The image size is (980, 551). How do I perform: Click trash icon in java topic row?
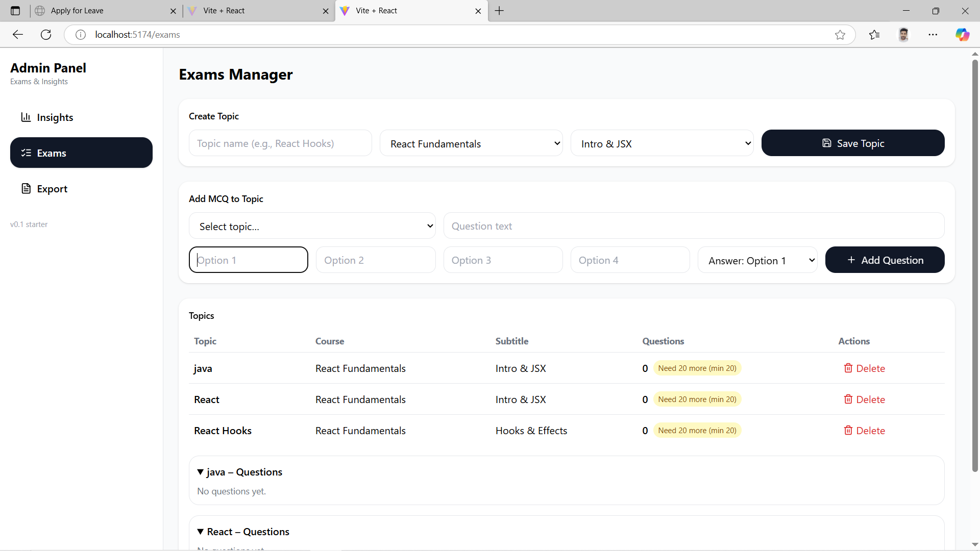[x=848, y=368]
